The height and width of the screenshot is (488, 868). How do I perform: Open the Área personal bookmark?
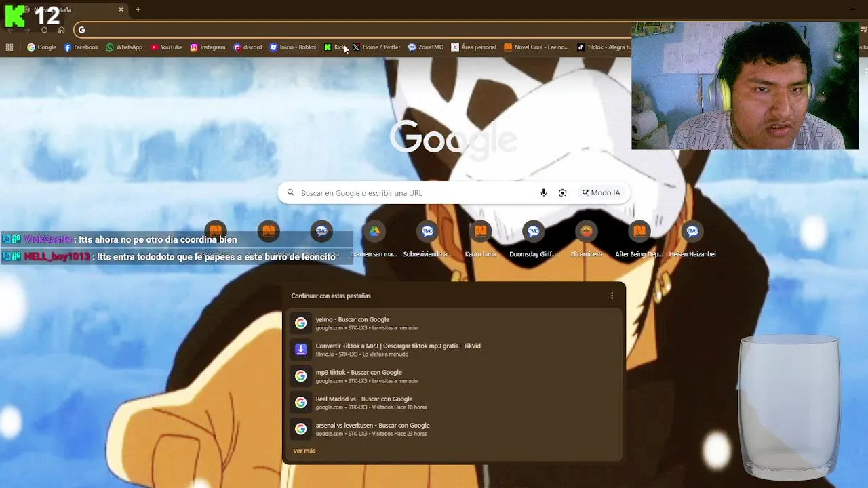point(474,47)
